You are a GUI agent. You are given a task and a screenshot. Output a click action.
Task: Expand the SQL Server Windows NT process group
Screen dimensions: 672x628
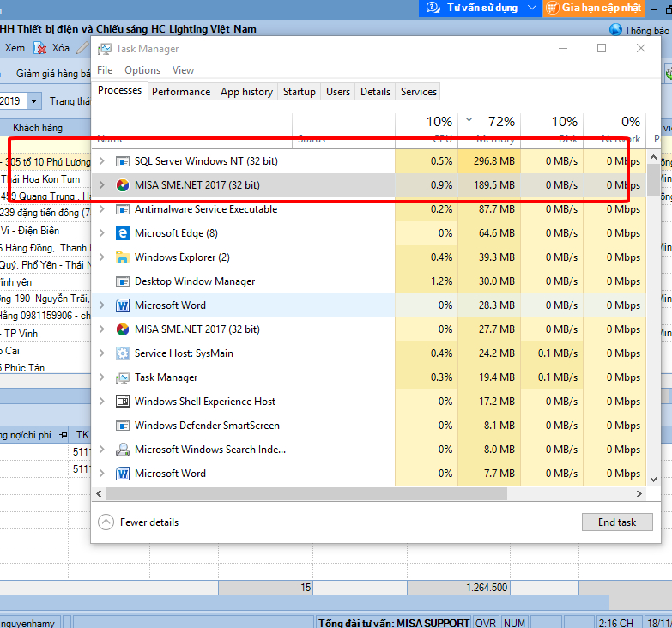click(x=102, y=161)
